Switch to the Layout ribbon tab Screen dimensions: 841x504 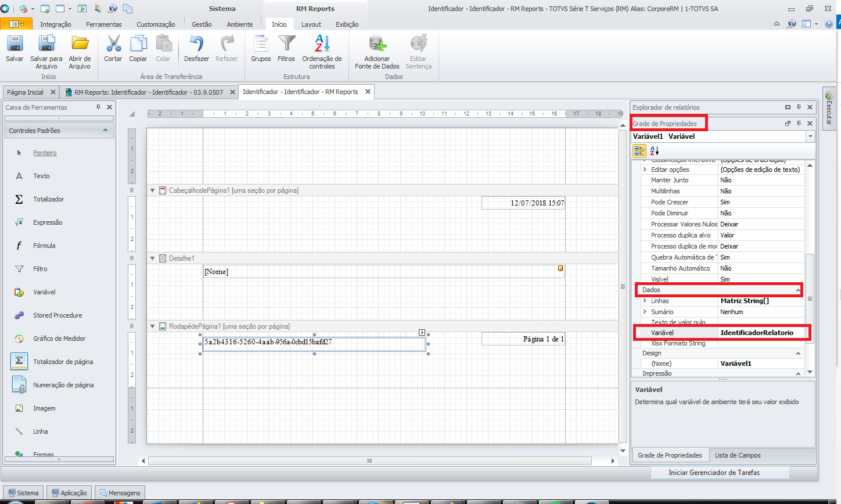point(311,24)
